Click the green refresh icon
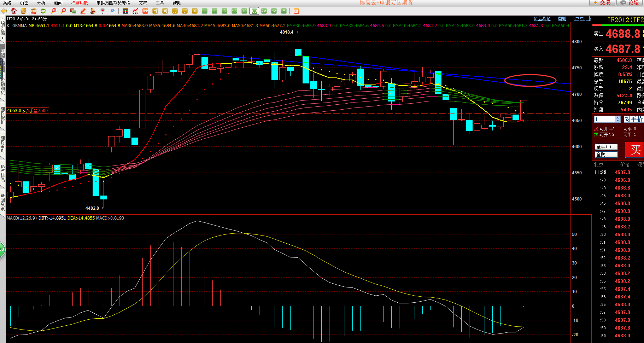The width and height of the screenshot is (644, 343). pos(43,11)
